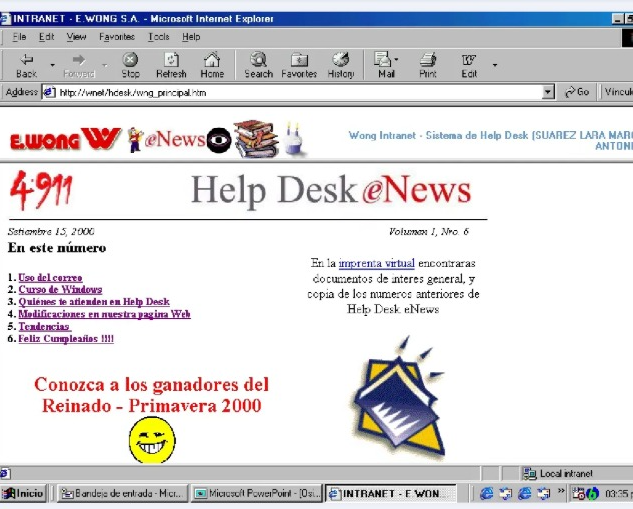The width and height of the screenshot is (633, 509).
Task: Launch first Internet Explorer quick launch icon
Action: click(486, 493)
